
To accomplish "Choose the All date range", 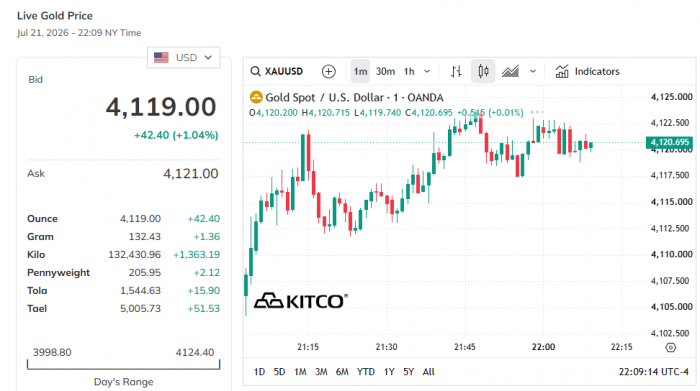I will click(429, 372).
